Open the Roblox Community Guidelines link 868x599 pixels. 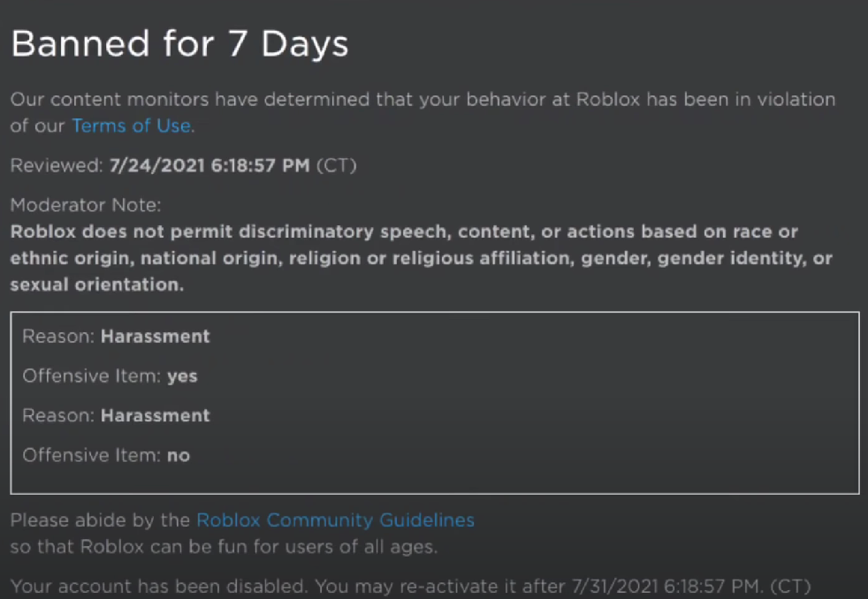[336, 520]
